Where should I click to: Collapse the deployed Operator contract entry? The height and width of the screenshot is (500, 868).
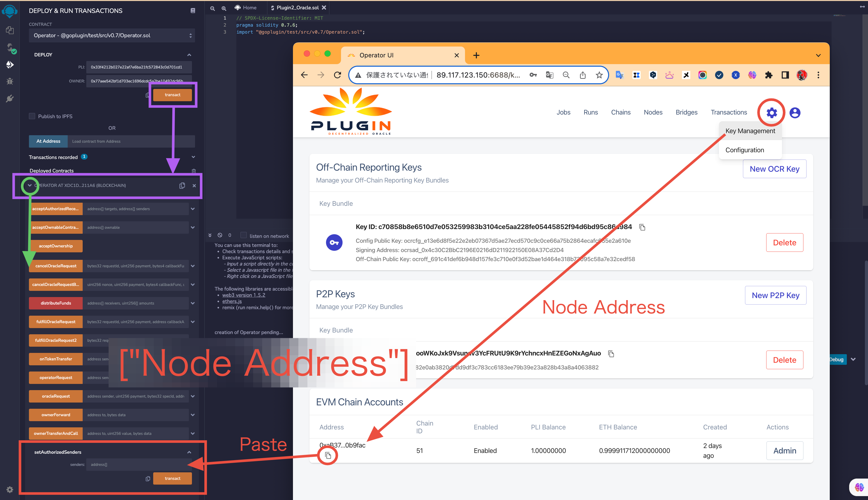coord(30,185)
